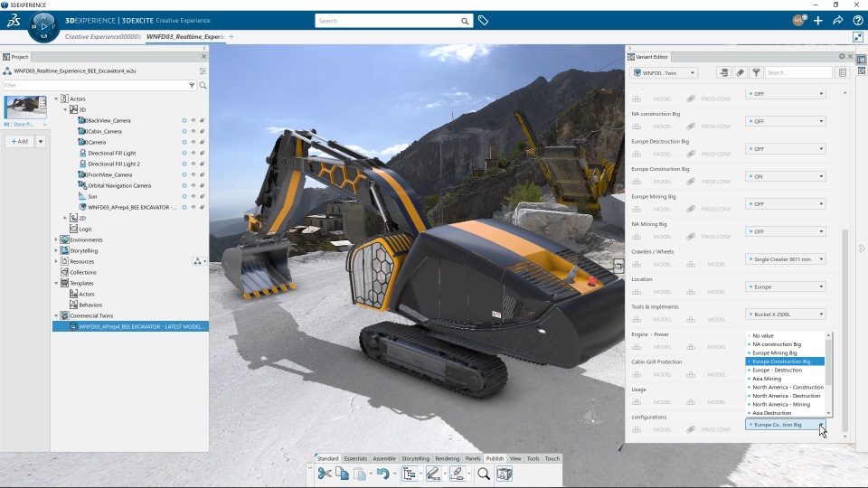Toggle visibility eye for Directional Fill Light
Viewport: 868px width, 488px height.
coord(193,153)
